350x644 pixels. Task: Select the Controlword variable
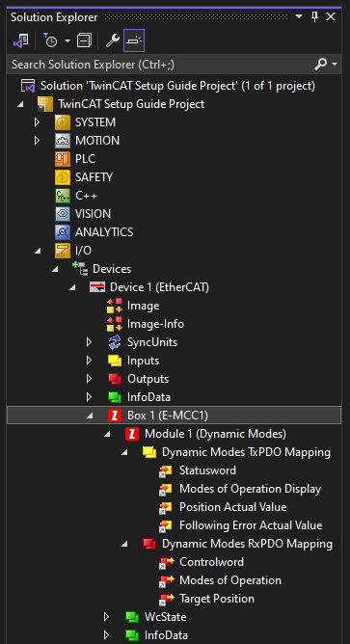click(211, 562)
